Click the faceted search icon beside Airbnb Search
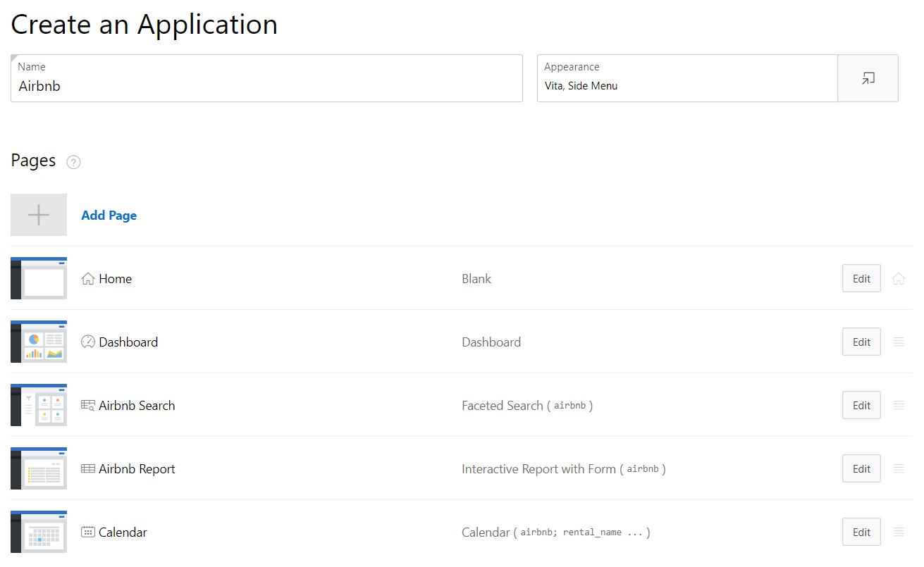This screenshot has height=567, width=924. [x=88, y=405]
